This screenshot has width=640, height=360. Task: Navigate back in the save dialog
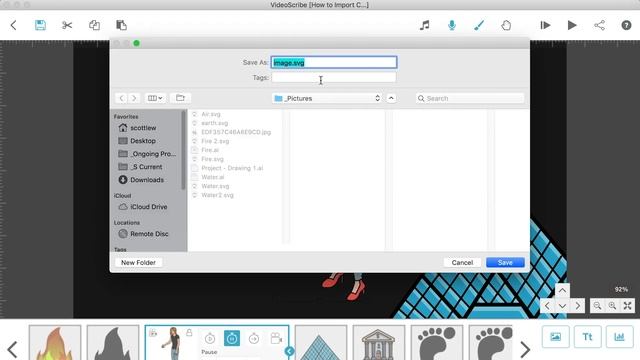point(121,98)
